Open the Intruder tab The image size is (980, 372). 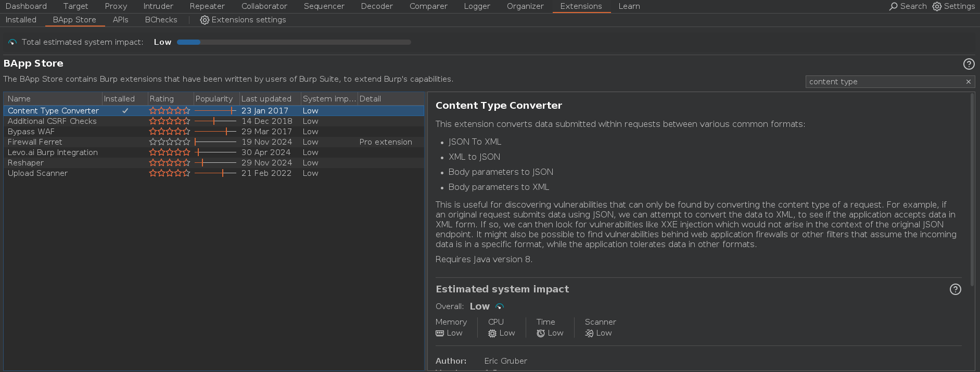point(158,6)
